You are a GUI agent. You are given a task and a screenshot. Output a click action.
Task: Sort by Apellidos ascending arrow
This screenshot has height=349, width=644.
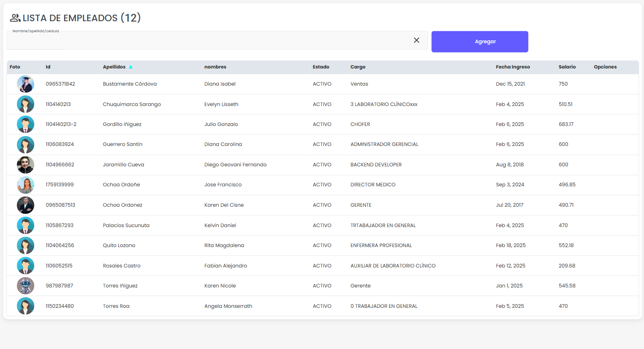(x=131, y=67)
